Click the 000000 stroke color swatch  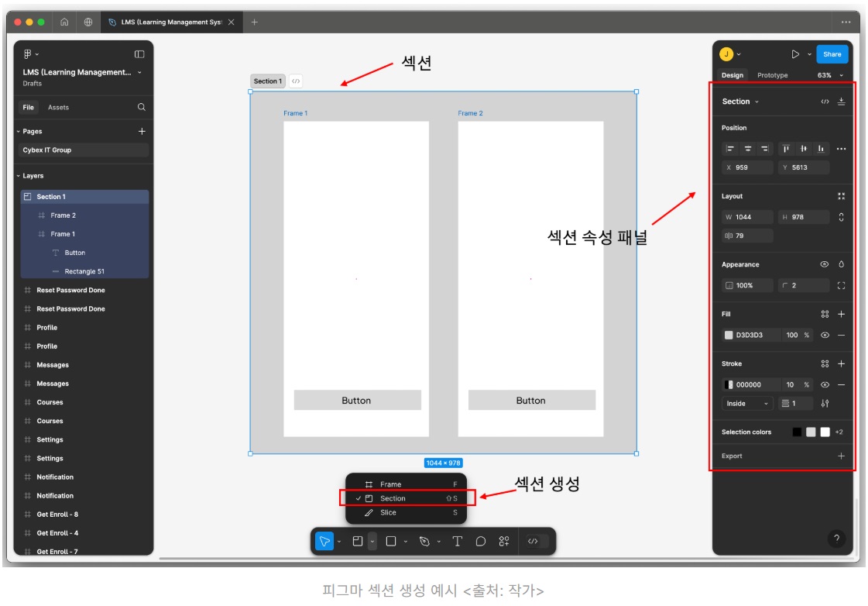[729, 384]
